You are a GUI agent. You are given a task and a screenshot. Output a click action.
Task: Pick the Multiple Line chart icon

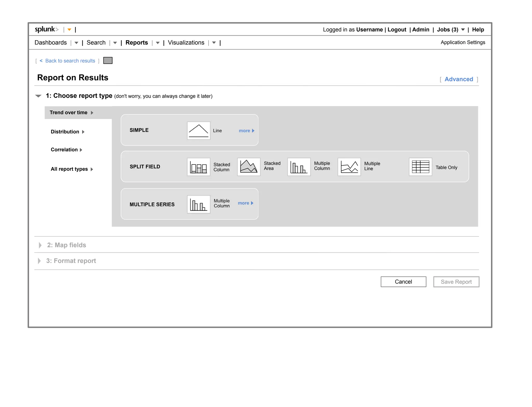(x=349, y=167)
